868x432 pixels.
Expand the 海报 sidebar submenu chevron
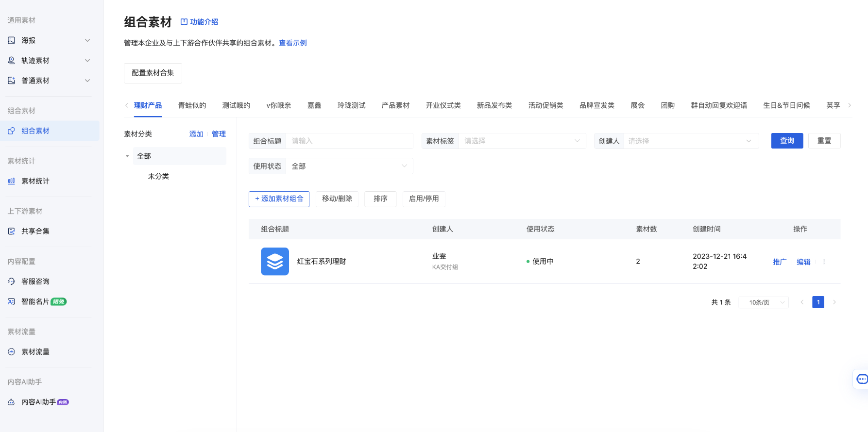(x=87, y=40)
